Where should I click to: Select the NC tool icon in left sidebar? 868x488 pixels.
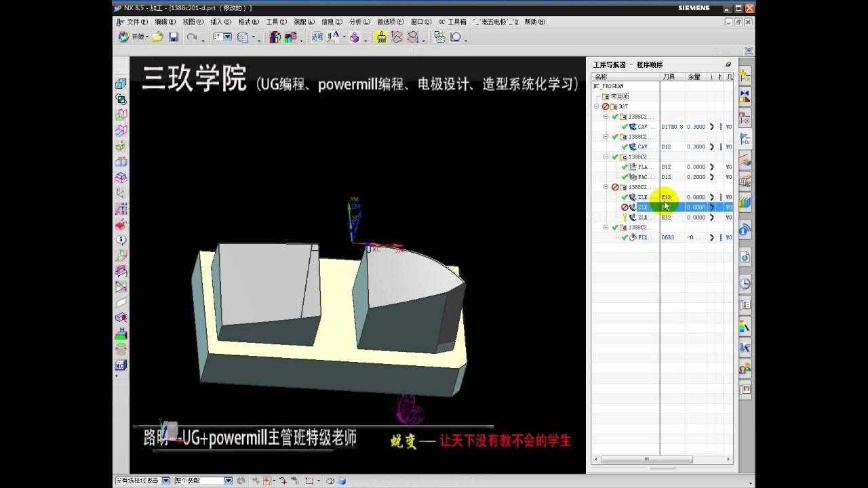(x=120, y=365)
